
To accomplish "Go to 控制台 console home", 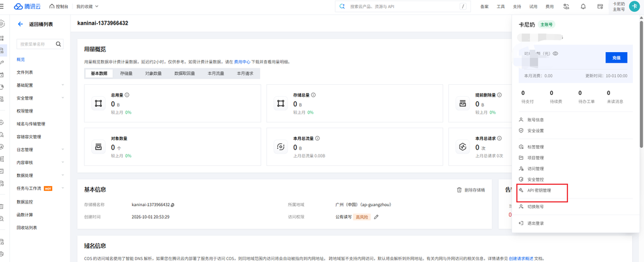I will click(x=58, y=6).
